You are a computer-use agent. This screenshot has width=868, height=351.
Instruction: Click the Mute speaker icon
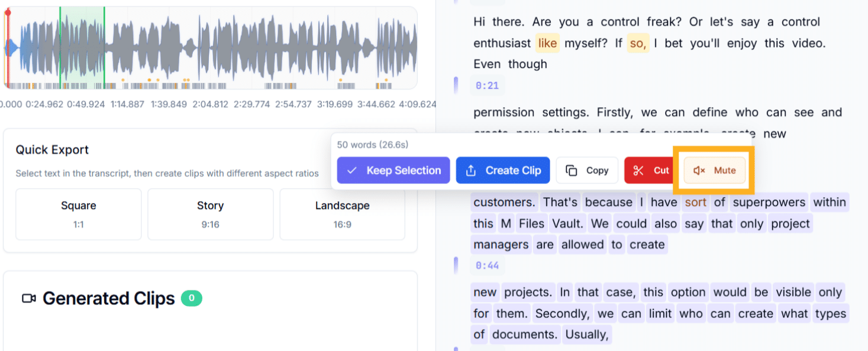[699, 170]
